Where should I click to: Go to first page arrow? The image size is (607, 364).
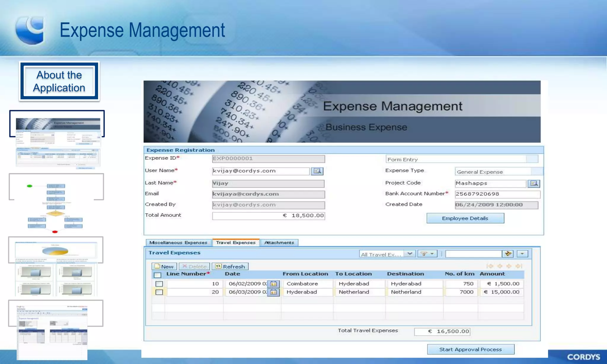coord(490,266)
